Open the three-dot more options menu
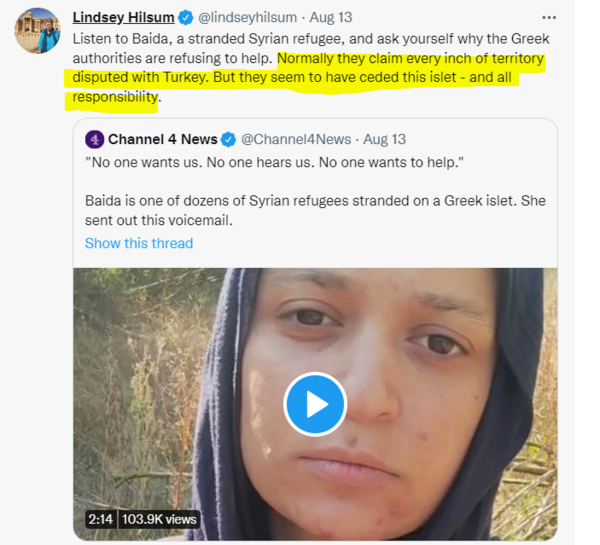The height and width of the screenshot is (545, 600). (548, 17)
